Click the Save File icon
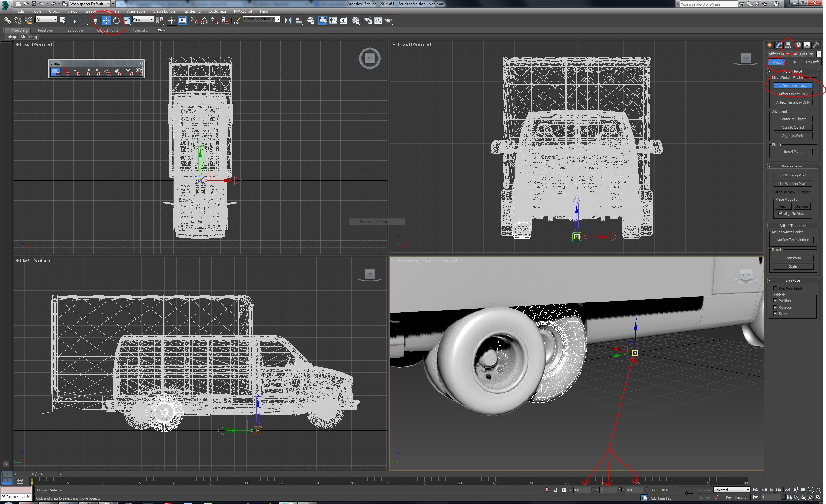Image resolution: width=826 pixels, height=504 pixels. point(34,4)
